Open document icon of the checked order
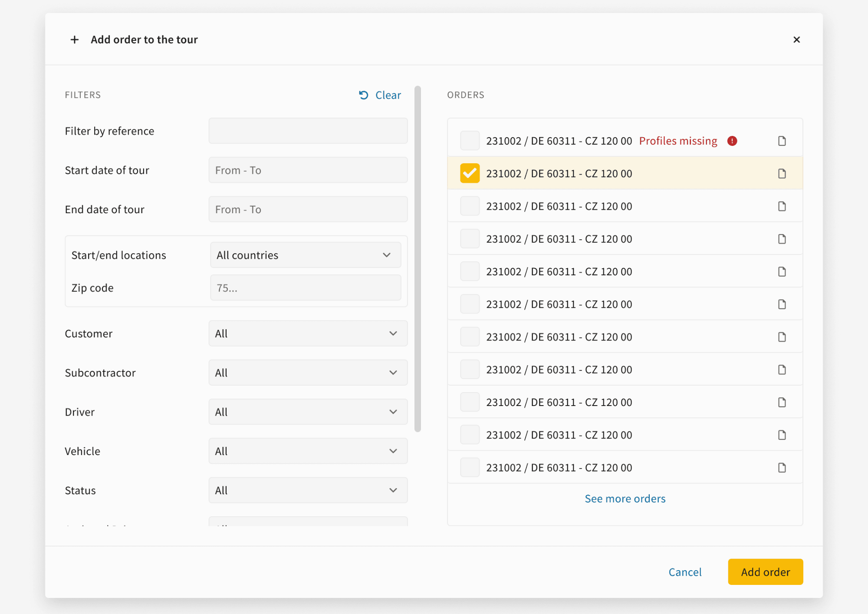This screenshot has height=614, width=868. (782, 174)
